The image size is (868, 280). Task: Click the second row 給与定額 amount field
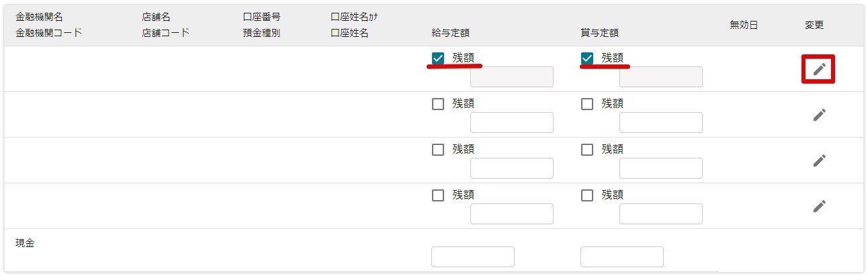point(512,123)
